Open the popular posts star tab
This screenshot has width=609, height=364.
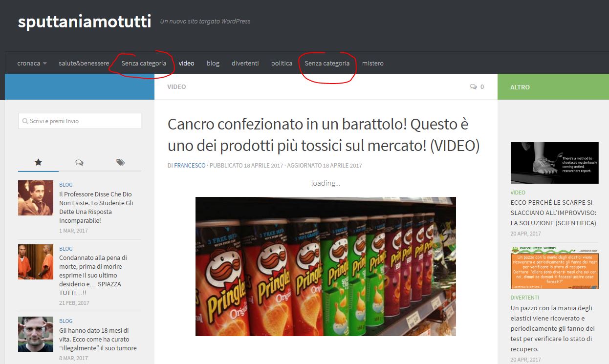(x=38, y=163)
